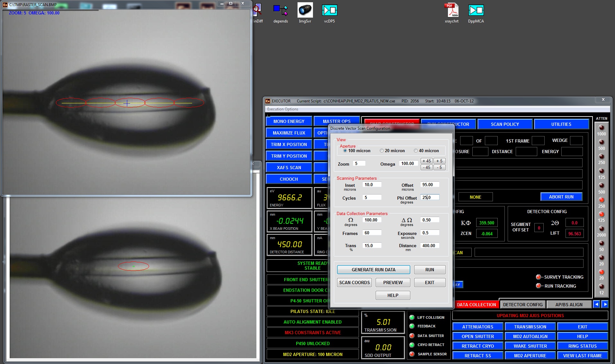Viewport: 615px width, 364px height.
Task: Decrease Omega by 5 degrees
Action: point(439,167)
